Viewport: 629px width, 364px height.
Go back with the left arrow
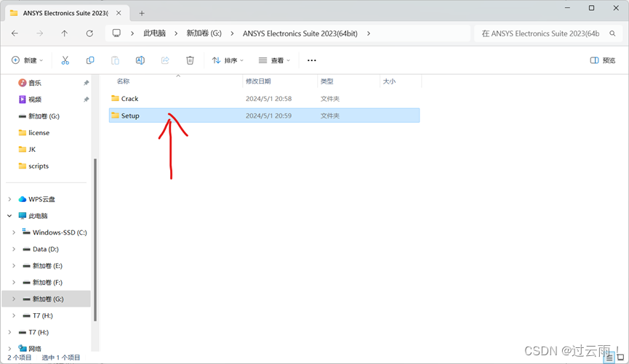(15, 33)
